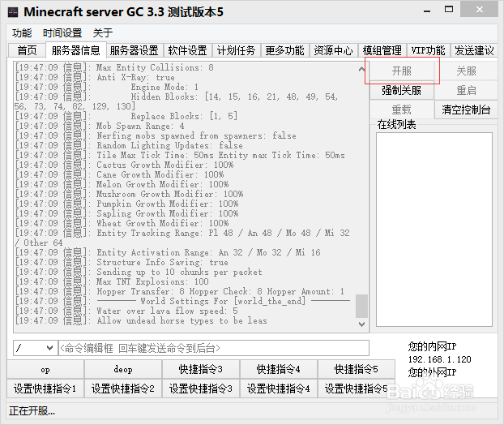Select the VIP功能 tab

428,50
